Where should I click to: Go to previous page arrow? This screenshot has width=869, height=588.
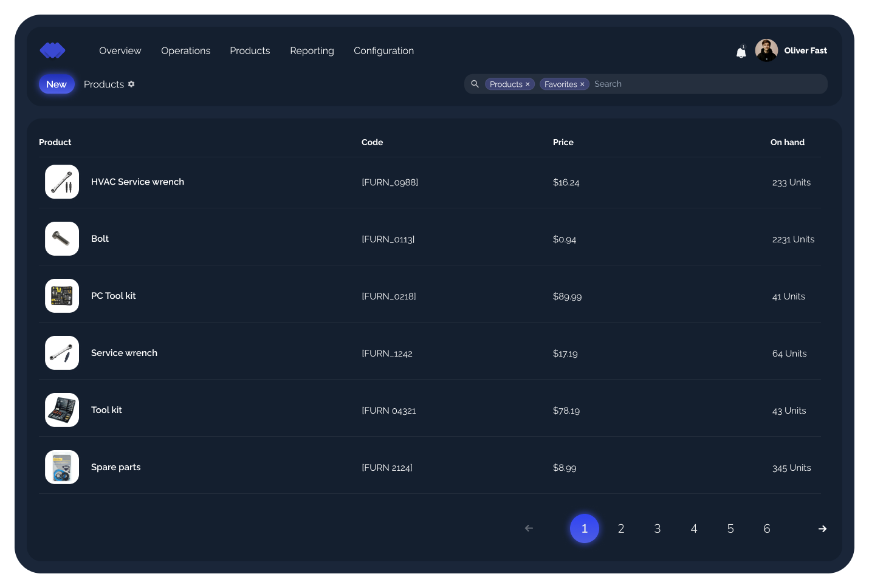click(x=529, y=528)
